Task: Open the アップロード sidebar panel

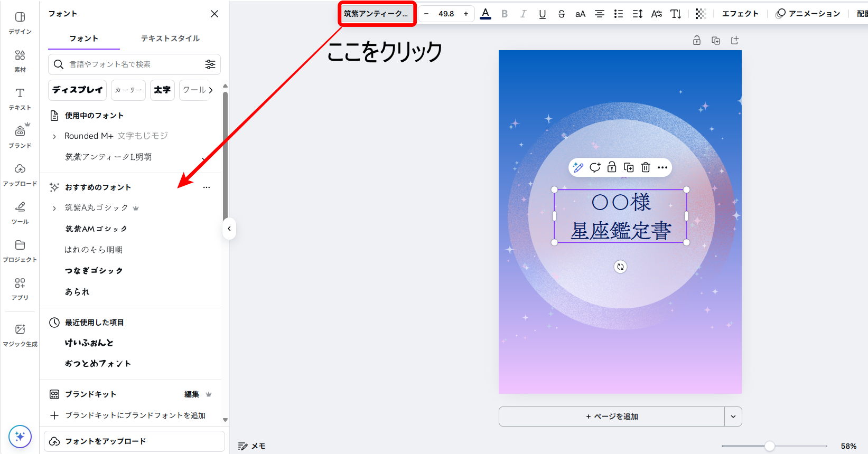Action: point(20,175)
